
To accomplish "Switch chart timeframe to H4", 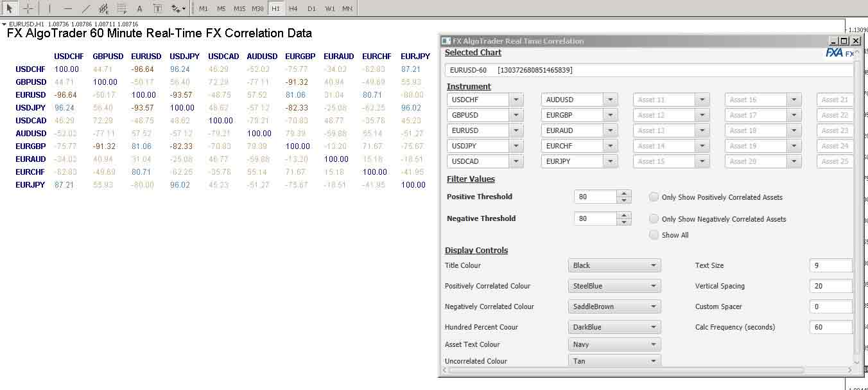I will 293,8.
